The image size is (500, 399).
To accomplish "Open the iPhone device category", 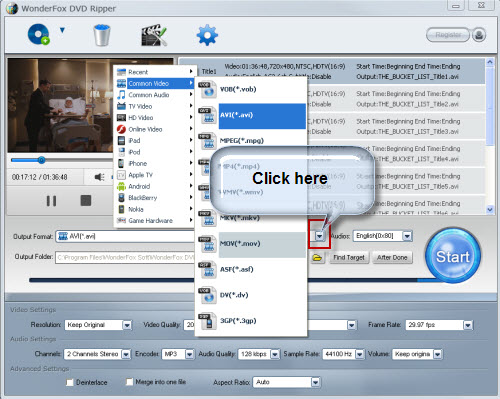I will pyautogui.click(x=155, y=163).
